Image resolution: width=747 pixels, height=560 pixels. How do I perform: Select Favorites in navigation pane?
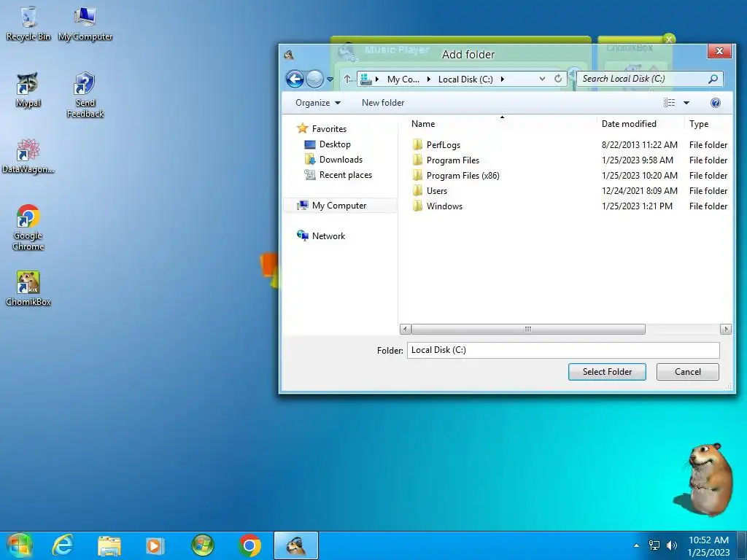pyautogui.click(x=322, y=128)
